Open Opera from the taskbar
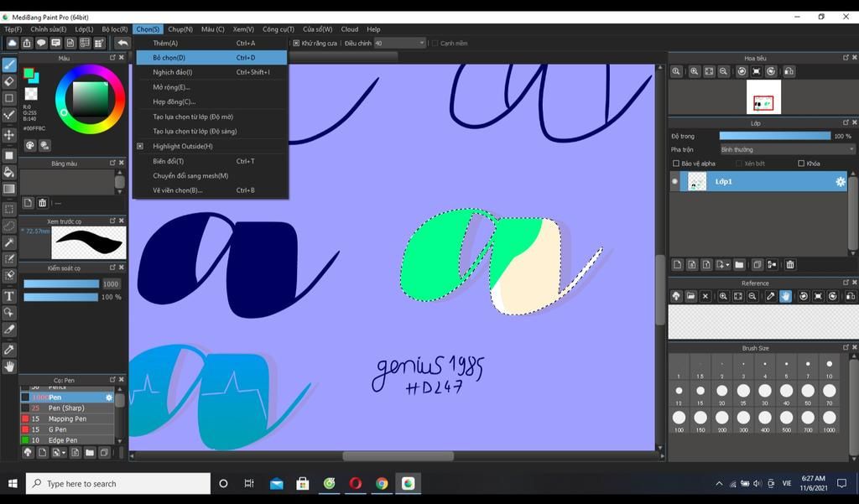 pyautogui.click(x=356, y=483)
